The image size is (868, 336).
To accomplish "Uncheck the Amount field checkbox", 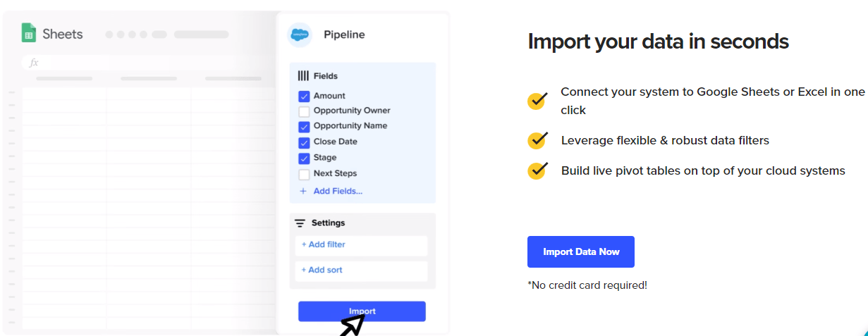I will click(x=304, y=97).
